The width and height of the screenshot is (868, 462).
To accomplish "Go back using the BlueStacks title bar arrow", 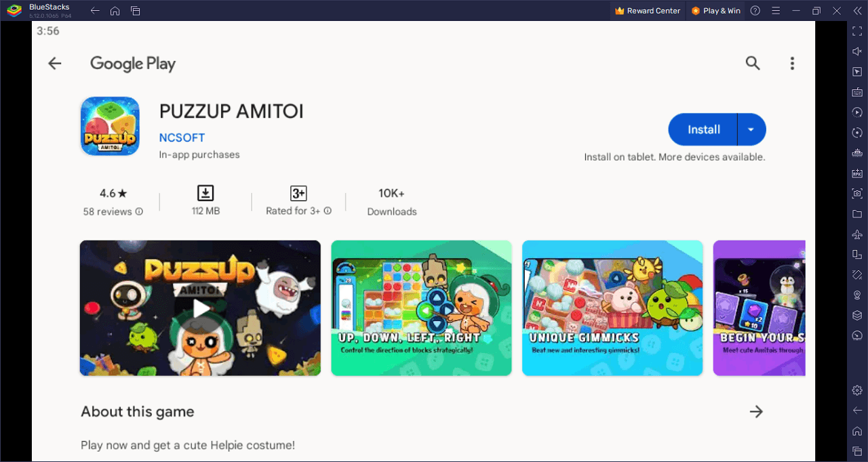I will tap(95, 11).
